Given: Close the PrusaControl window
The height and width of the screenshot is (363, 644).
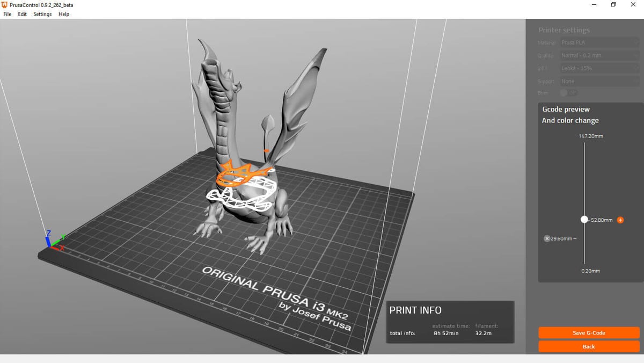Looking at the screenshot, I should (633, 5).
